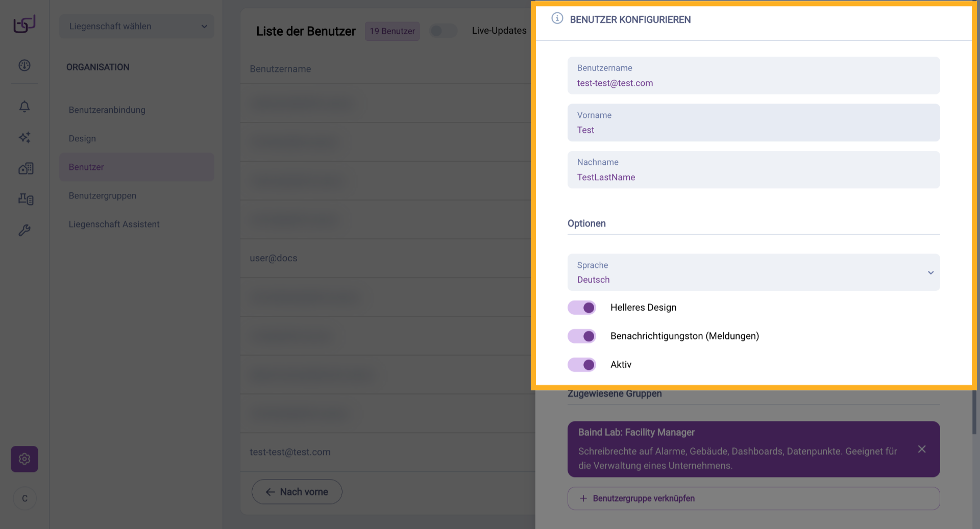
Task: Open the dashboard gauge icon
Action: 24,65
